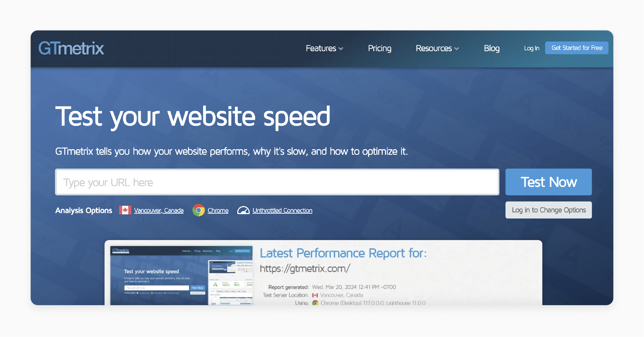This screenshot has width=644, height=337.
Task: Select the Vancouver, Canada location link
Action: [159, 210]
